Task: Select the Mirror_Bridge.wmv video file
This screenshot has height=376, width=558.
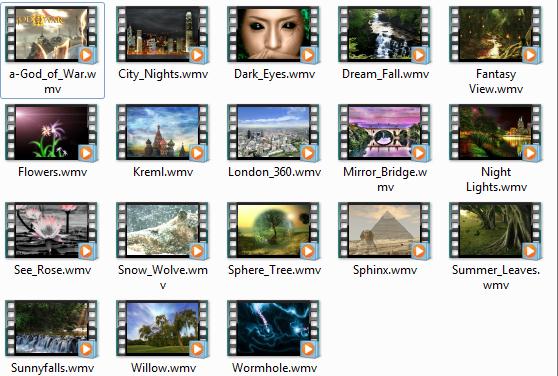Action: click(385, 132)
